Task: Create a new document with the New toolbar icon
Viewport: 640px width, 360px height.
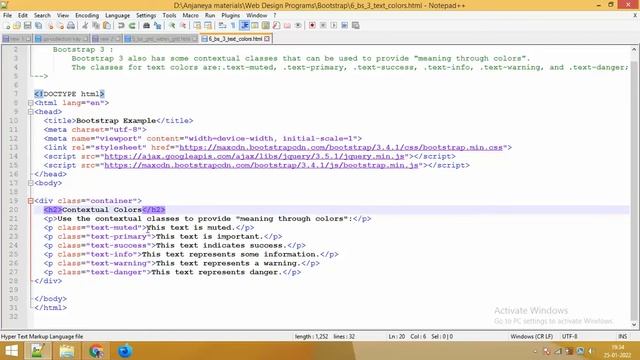Action: coord(7,26)
